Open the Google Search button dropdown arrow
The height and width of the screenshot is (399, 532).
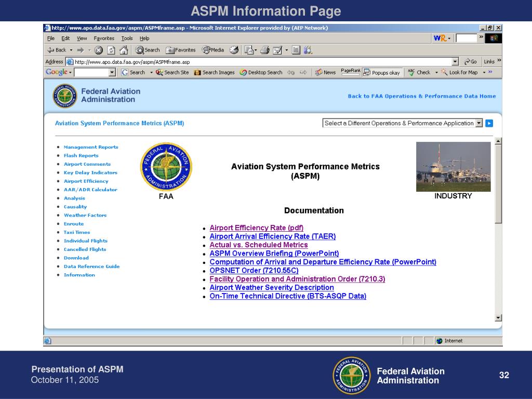click(x=151, y=72)
